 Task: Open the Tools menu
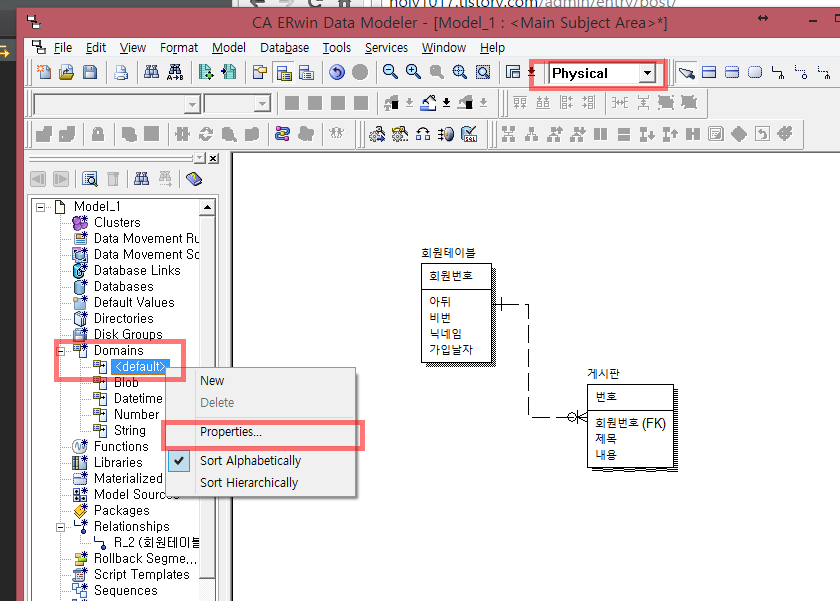pyautogui.click(x=336, y=48)
